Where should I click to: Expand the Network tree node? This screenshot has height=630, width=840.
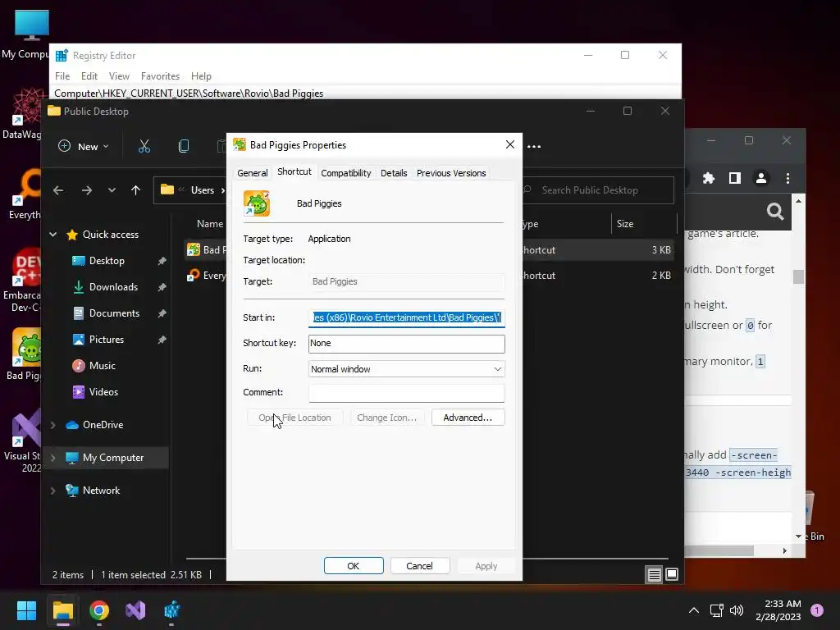tap(53, 491)
